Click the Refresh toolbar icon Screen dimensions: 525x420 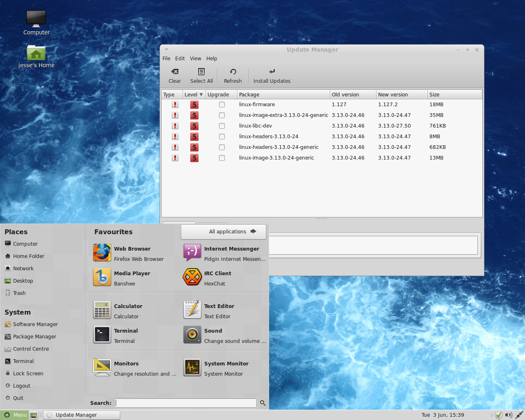pos(233,72)
